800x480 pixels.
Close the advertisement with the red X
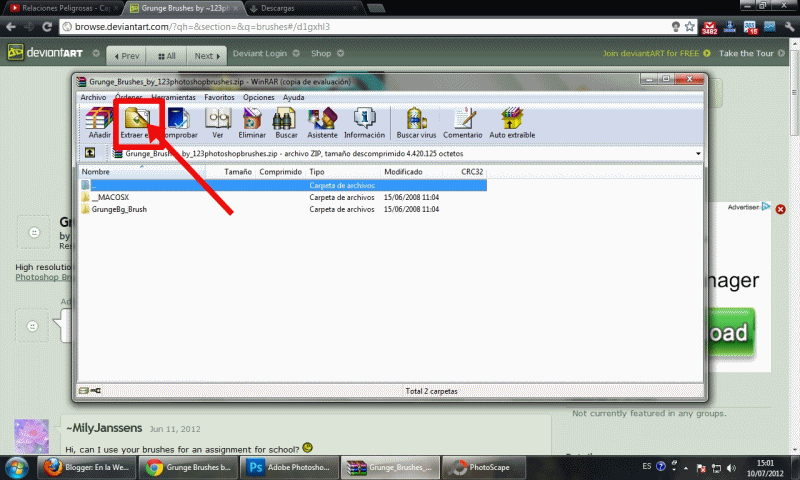[x=781, y=209]
